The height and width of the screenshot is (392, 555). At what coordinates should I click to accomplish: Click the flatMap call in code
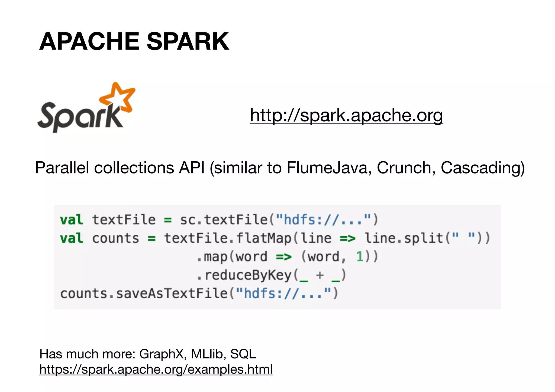(264, 238)
